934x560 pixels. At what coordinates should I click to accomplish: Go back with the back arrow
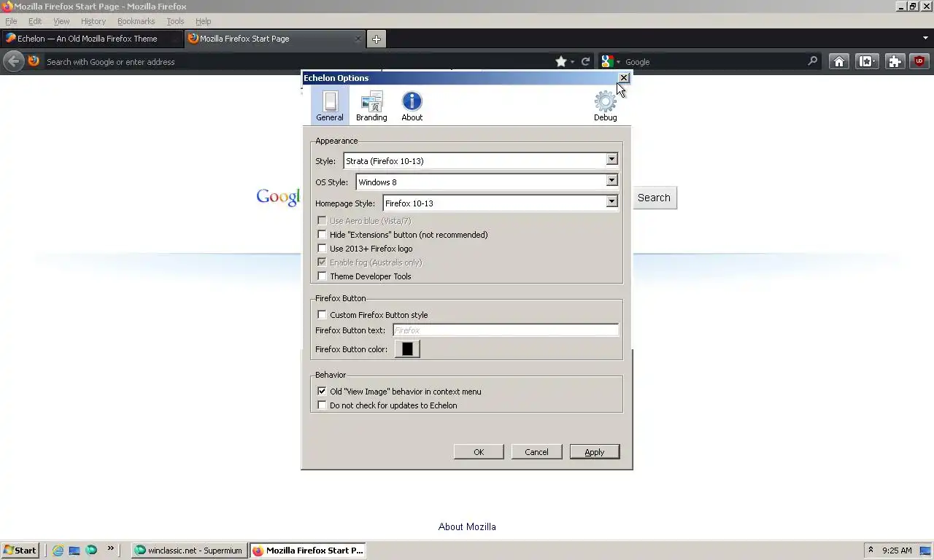(x=13, y=61)
